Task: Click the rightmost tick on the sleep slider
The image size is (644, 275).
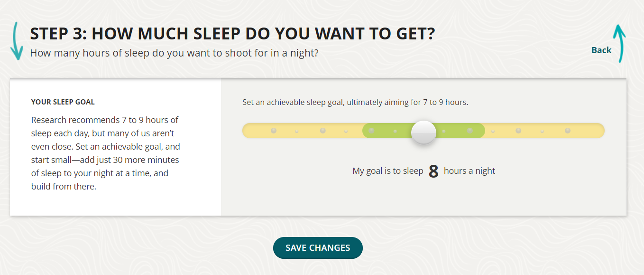Action: (x=567, y=130)
